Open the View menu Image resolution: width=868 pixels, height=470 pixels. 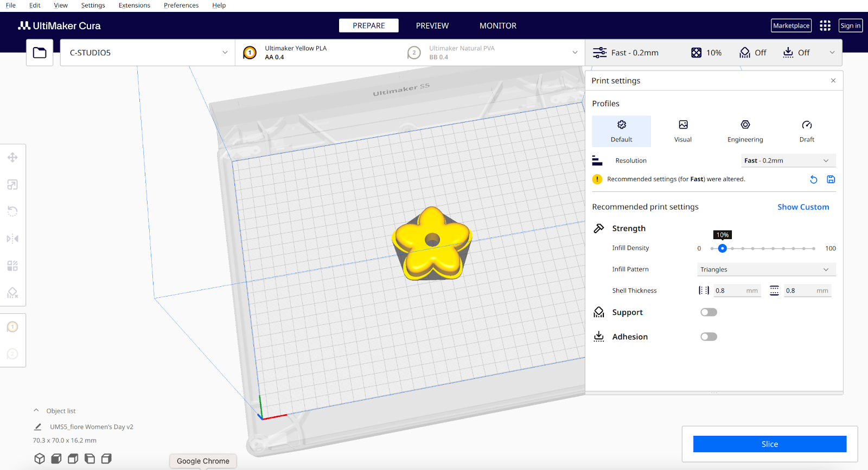click(61, 5)
